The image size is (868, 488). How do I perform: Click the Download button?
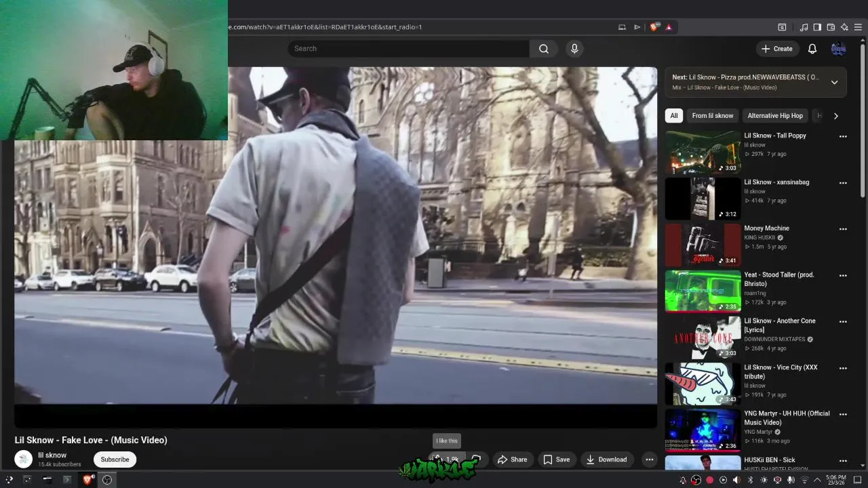tap(606, 460)
